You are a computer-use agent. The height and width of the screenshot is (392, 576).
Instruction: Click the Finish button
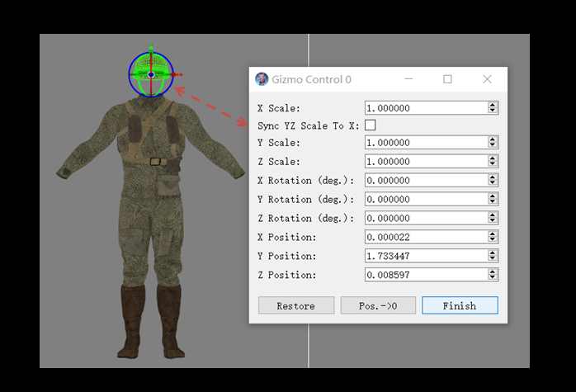[460, 305]
